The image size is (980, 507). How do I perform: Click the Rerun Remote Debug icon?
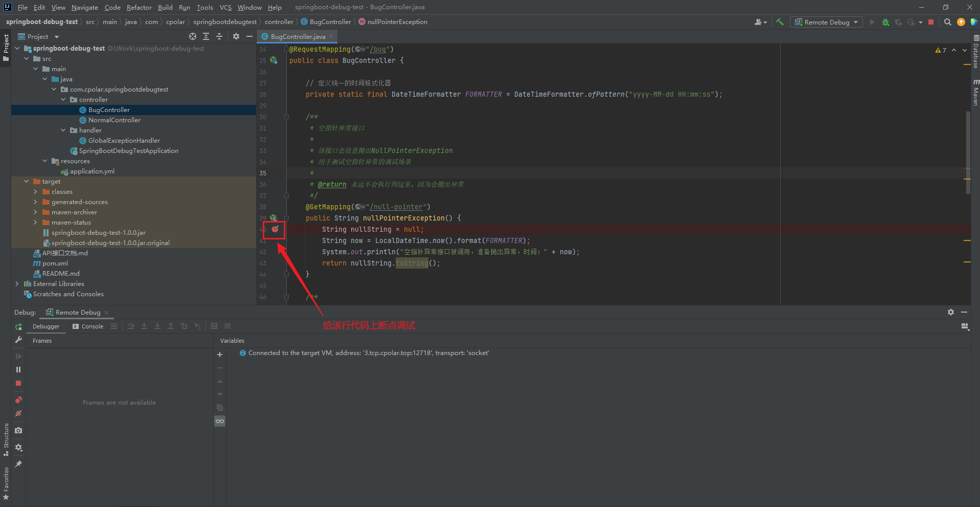click(x=18, y=326)
